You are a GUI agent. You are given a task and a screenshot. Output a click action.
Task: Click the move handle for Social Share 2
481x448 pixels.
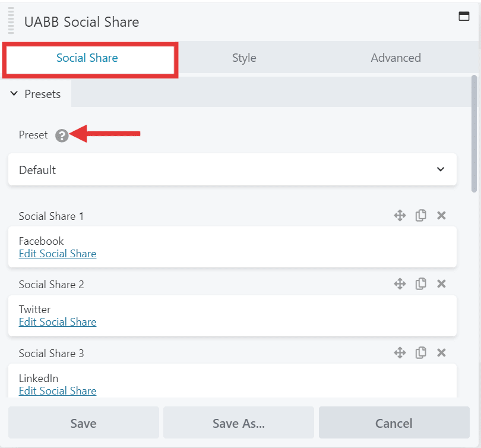400,284
